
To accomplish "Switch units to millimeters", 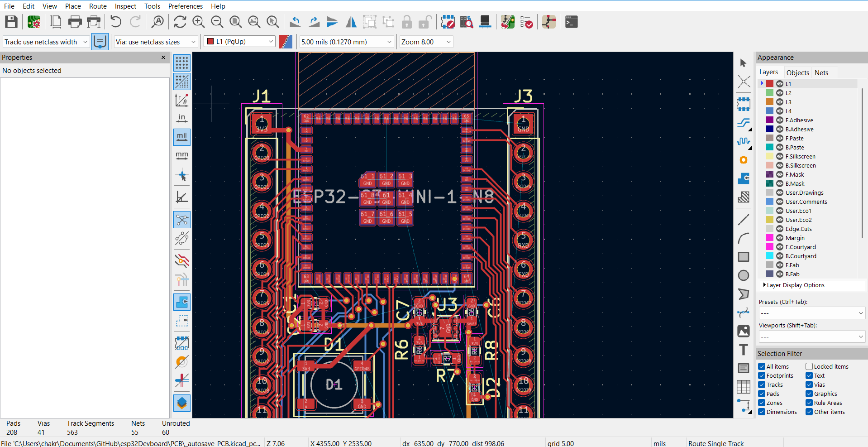I will 182,155.
